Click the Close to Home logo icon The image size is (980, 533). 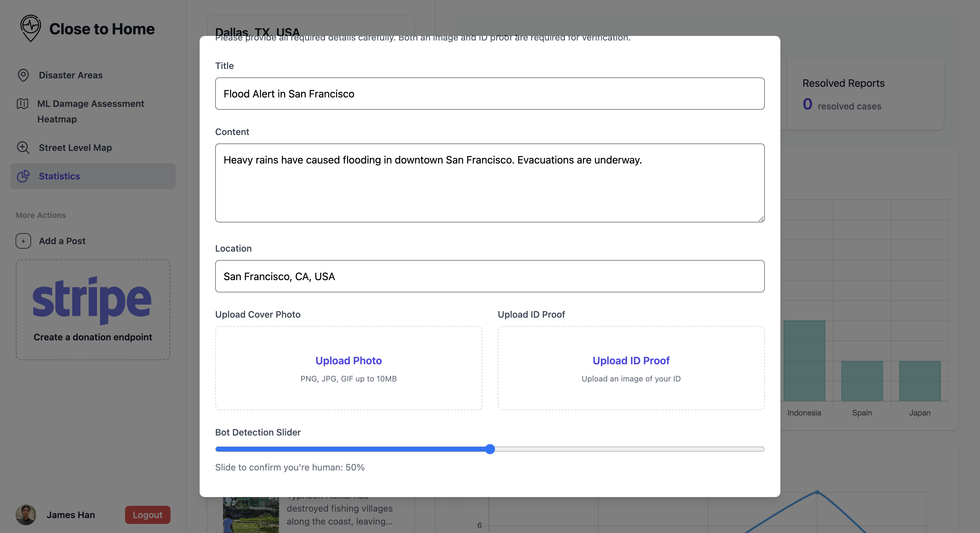[x=30, y=28]
